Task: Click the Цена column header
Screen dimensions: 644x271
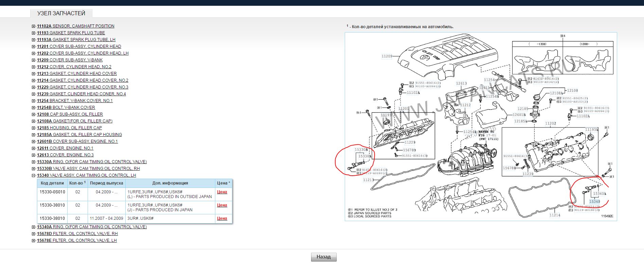Action: click(x=223, y=183)
